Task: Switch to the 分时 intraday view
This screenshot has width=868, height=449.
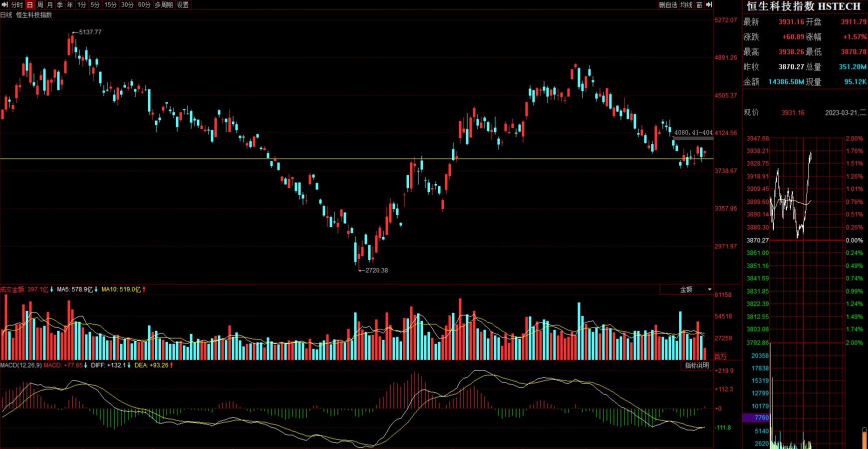Action: click(17, 4)
